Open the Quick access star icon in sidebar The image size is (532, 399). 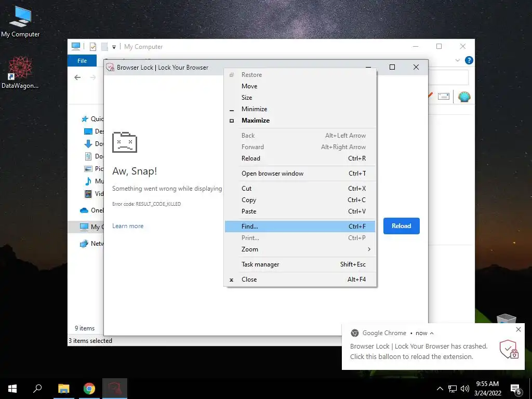[85, 119]
